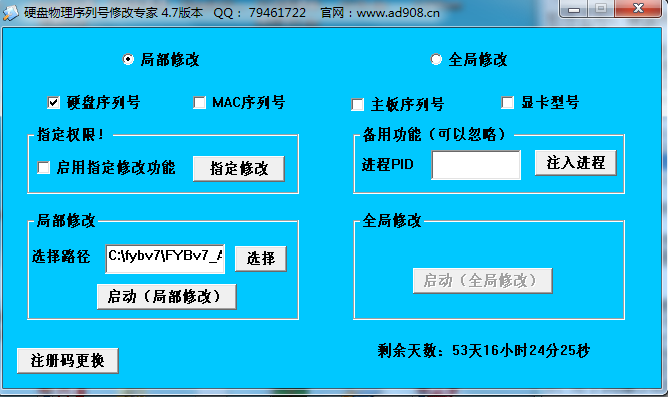Viewport: 668px width, 397px height.
Task: Click the window title text with the QQ number
Action: click(232, 13)
